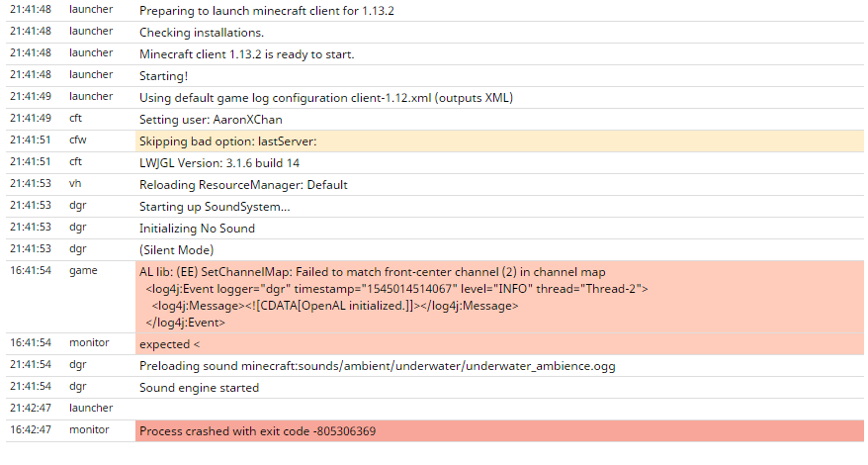The width and height of the screenshot is (868, 465).
Task: Select the "Initializing No Sound" log line
Action: coord(197,229)
